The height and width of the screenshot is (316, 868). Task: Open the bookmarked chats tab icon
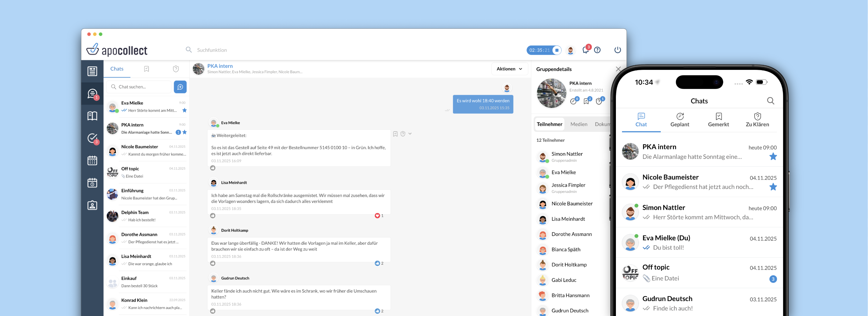click(146, 69)
